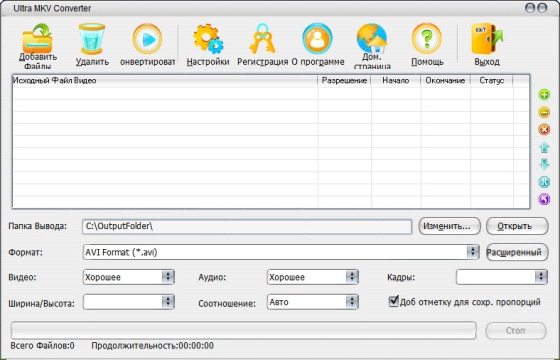
Task: Open the Кадры dropdown
Action: coord(541,277)
